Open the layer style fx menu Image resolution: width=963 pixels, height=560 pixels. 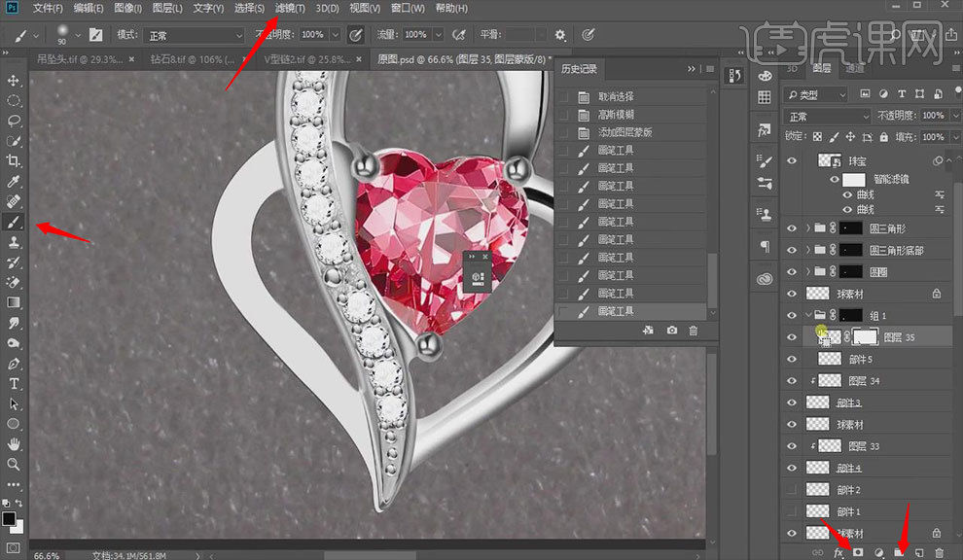(x=838, y=552)
